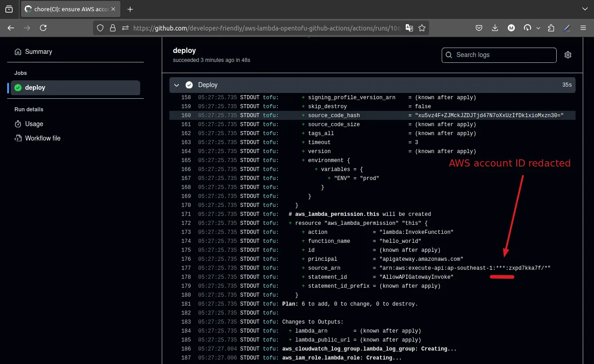Image resolution: width=594 pixels, height=364 pixels.
Task: Open the Summary page link
Action: point(39,52)
